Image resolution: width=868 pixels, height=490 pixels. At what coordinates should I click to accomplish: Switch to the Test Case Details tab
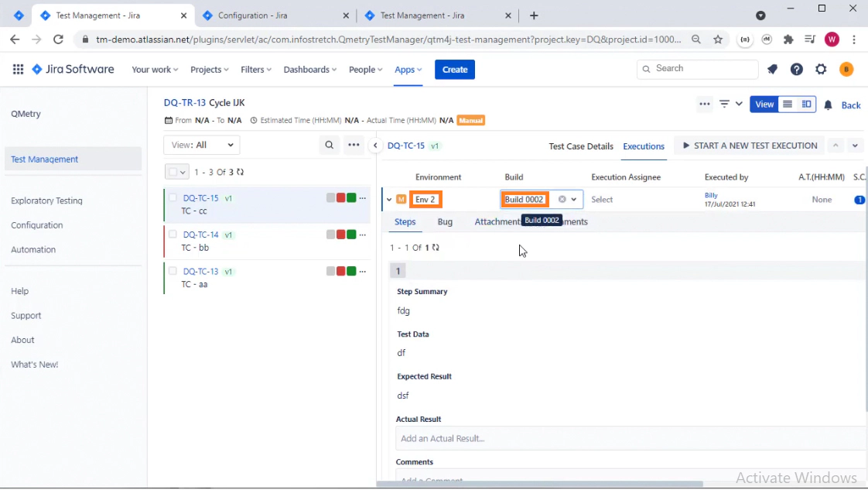point(580,146)
